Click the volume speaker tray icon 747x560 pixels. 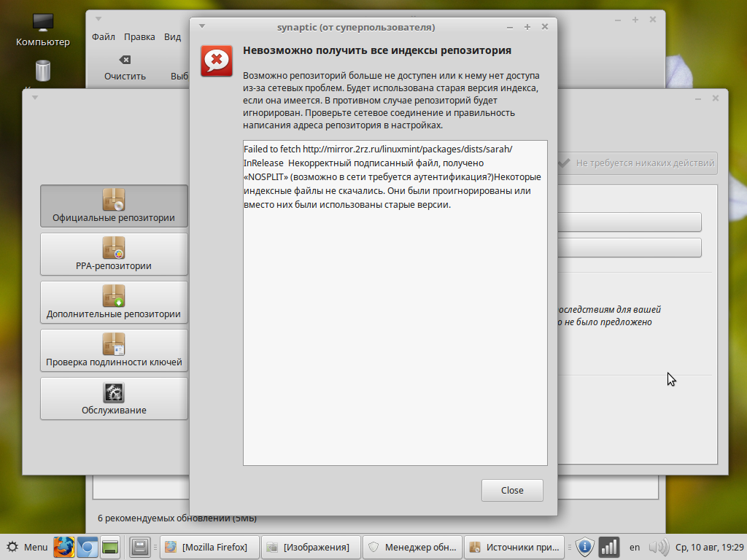pyautogui.click(x=658, y=546)
